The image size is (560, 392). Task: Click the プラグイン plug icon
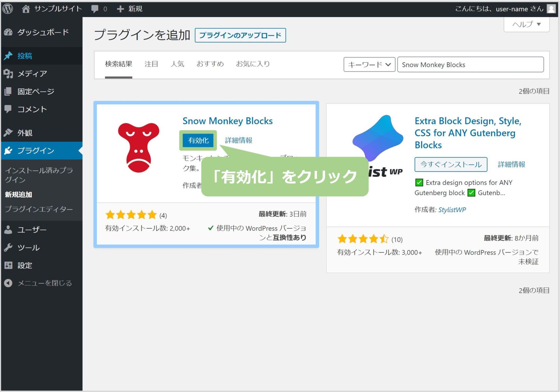8,150
